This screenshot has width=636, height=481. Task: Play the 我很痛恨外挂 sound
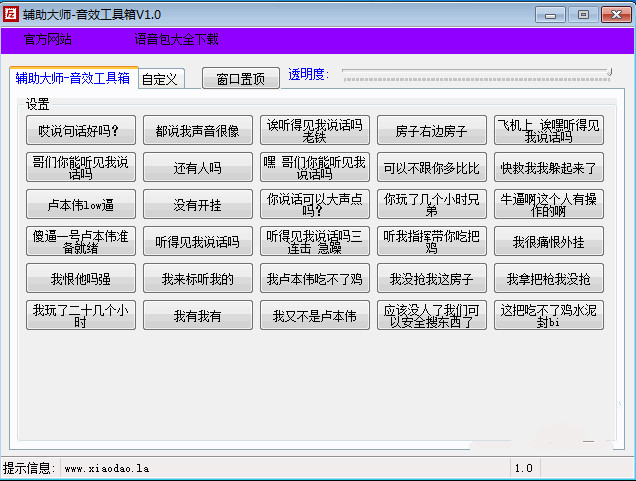(549, 241)
